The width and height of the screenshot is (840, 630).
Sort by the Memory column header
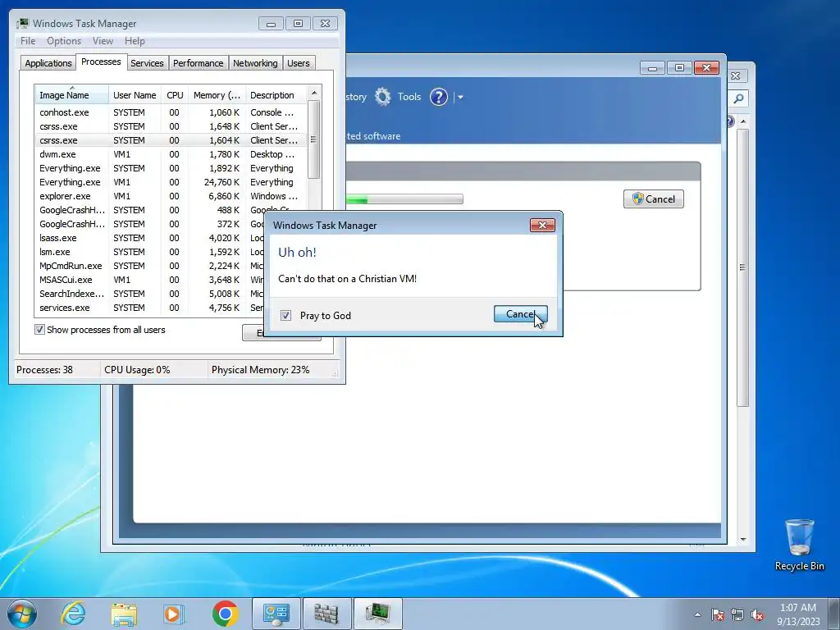pos(217,95)
